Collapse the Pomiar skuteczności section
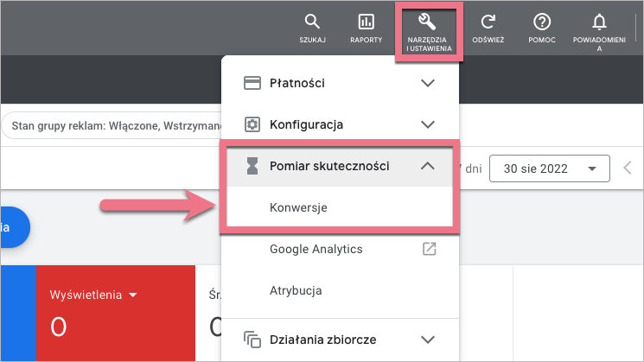This screenshot has height=362, width=644. [x=427, y=167]
